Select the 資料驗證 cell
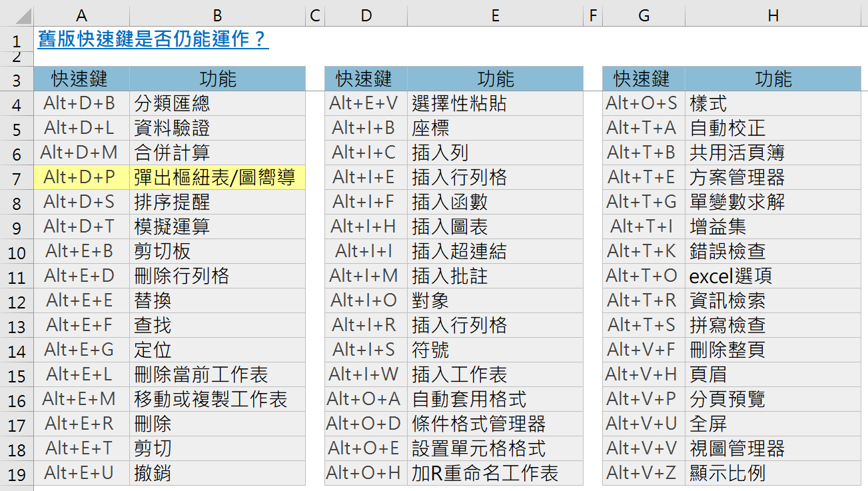 218,128
